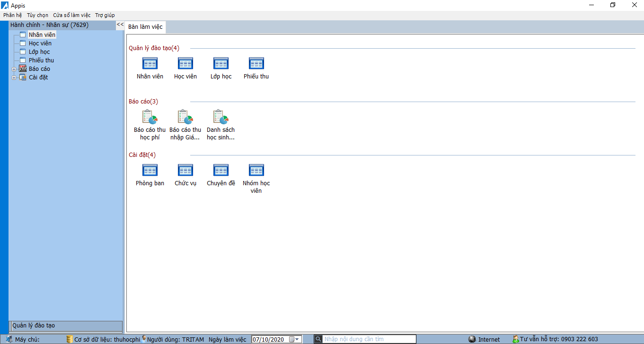Select Cài đặt label in the left tree
Image resolution: width=644 pixels, height=344 pixels.
(38, 77)
